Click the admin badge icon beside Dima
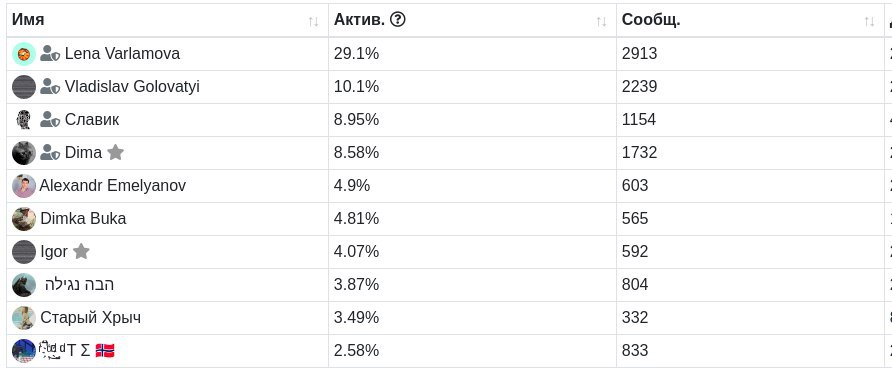This screenshot has width=892, height=372. [x=50, y=153]
